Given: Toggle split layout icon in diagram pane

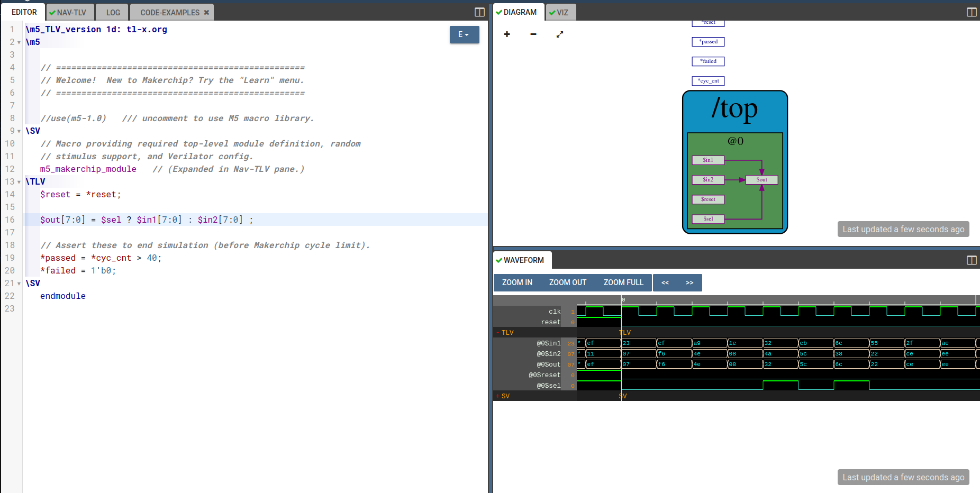Looking at the screenshot, I should click(972, 12).
